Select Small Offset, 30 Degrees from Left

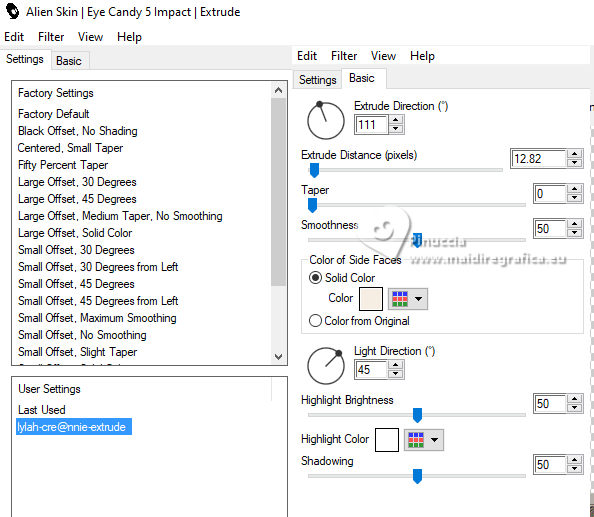coord(98,267)
